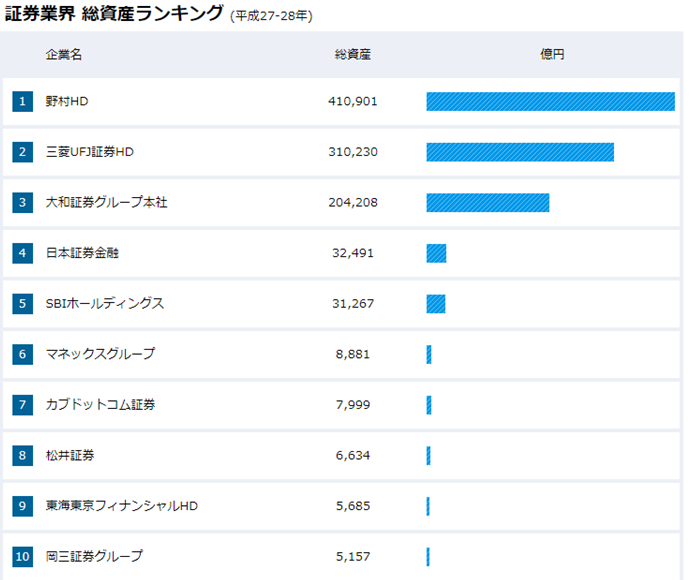Image resolution: width=695 pixels, height=580 pixels.
Task: Click the rank 8 badge for 松井証券
Action: (23, 455)
